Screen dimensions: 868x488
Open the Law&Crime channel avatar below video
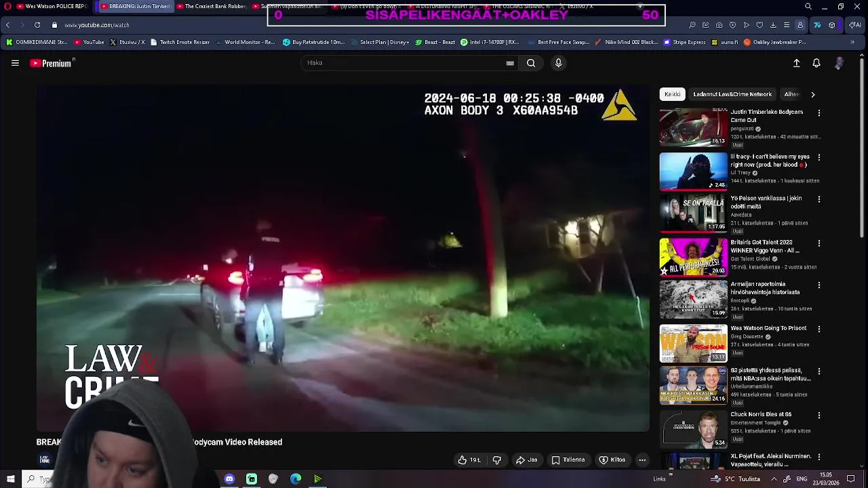tap(44, 460)
